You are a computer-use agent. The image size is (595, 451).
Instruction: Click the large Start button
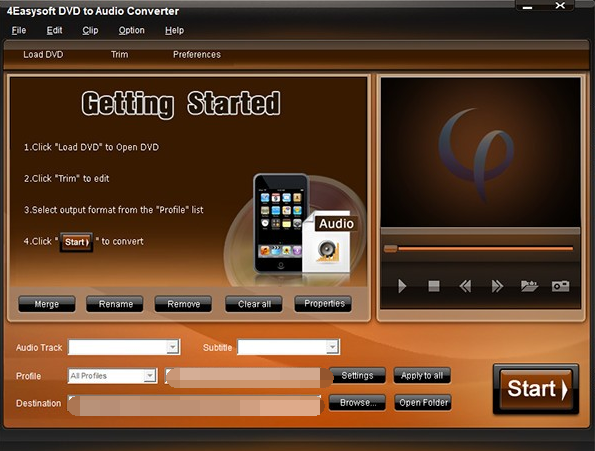click(536, 389)
